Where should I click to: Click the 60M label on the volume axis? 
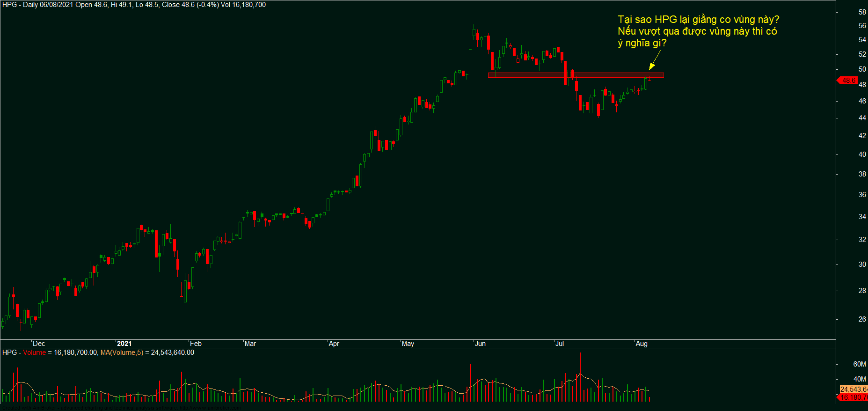click(x=860, y=364)
